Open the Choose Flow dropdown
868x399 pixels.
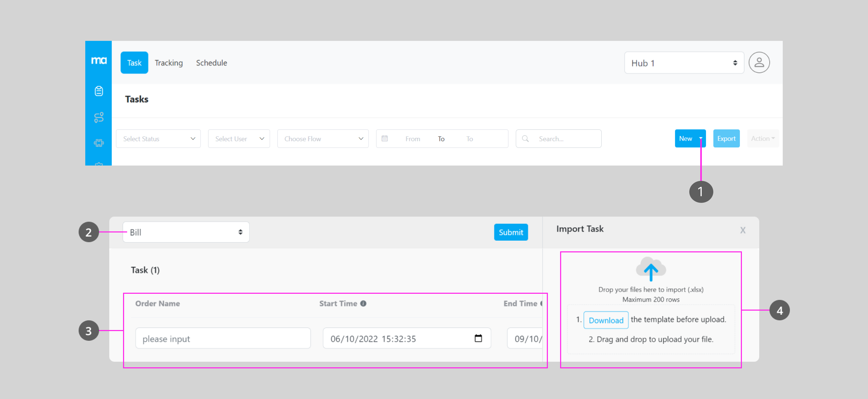pos(323,139)
